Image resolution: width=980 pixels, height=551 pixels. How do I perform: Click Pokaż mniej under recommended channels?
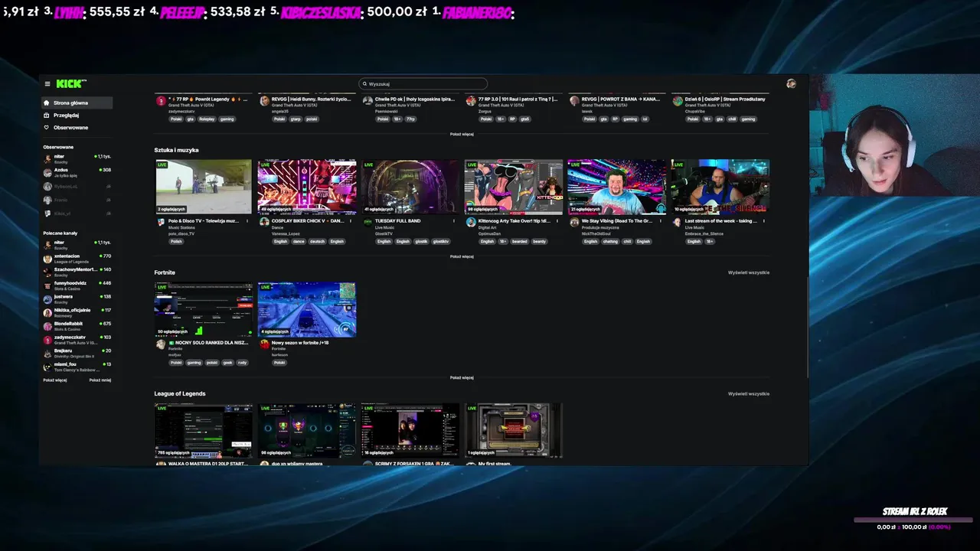click(100, 380)
